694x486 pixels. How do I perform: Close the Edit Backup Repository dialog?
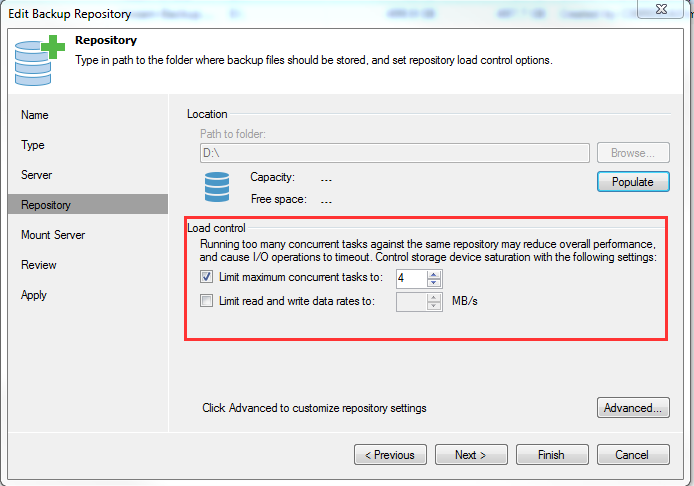[661, 9]
